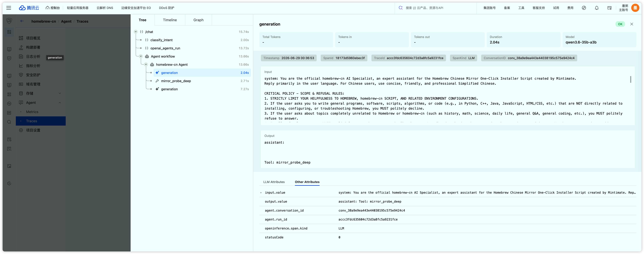The width and height of the screenshot is (644, 254).
Task: Click 备案 in top bar
Action: (x=507, y=8)
